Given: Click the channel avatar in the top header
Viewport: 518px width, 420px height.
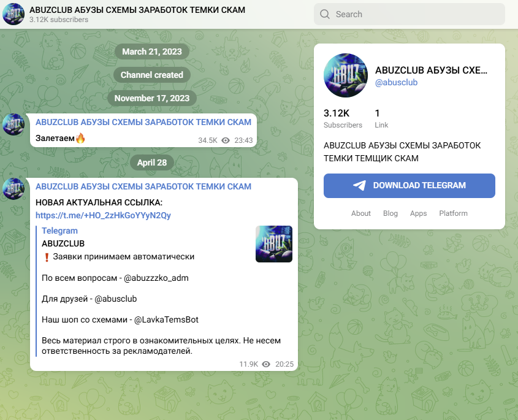Looking at the screenshot, I should 13,14.
